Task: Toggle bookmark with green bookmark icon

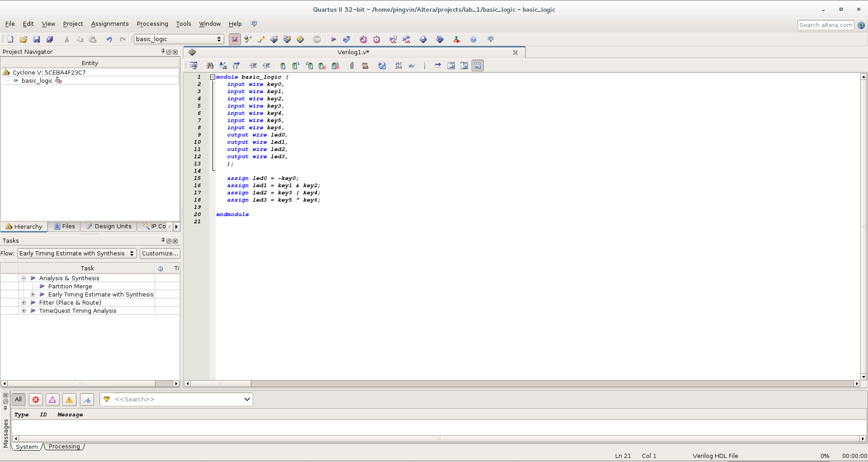Action: point(283,66)
